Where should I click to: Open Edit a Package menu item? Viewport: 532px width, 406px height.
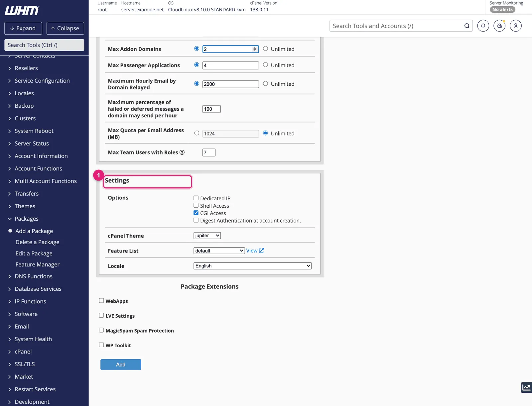(34, 254)
